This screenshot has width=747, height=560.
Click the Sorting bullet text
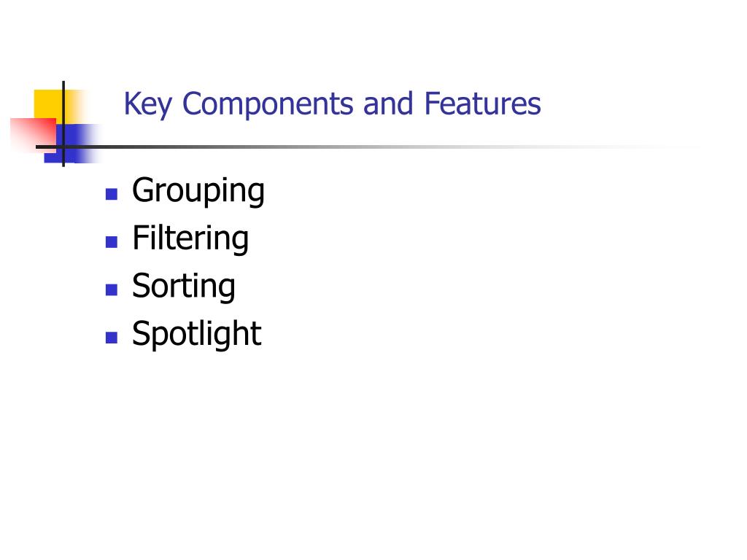[183, 286]
